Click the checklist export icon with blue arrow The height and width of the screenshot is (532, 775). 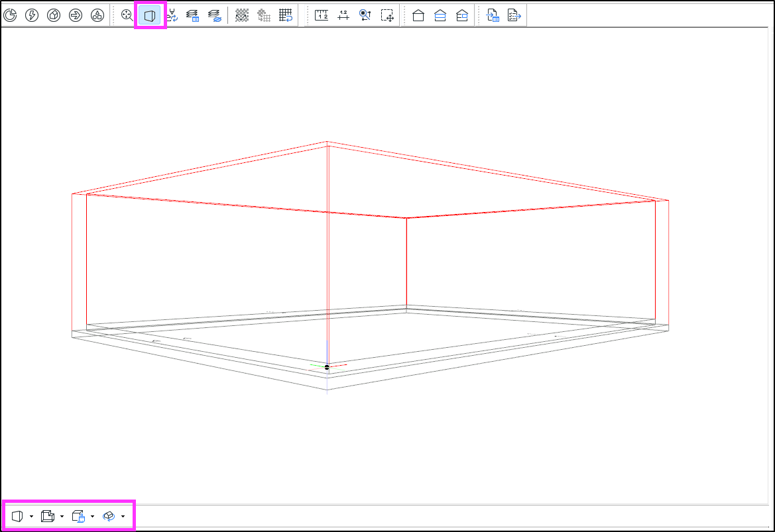tap(514, 15)
